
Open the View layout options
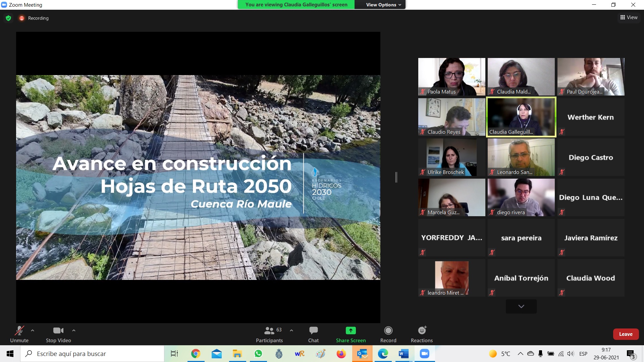click(629, 17)
